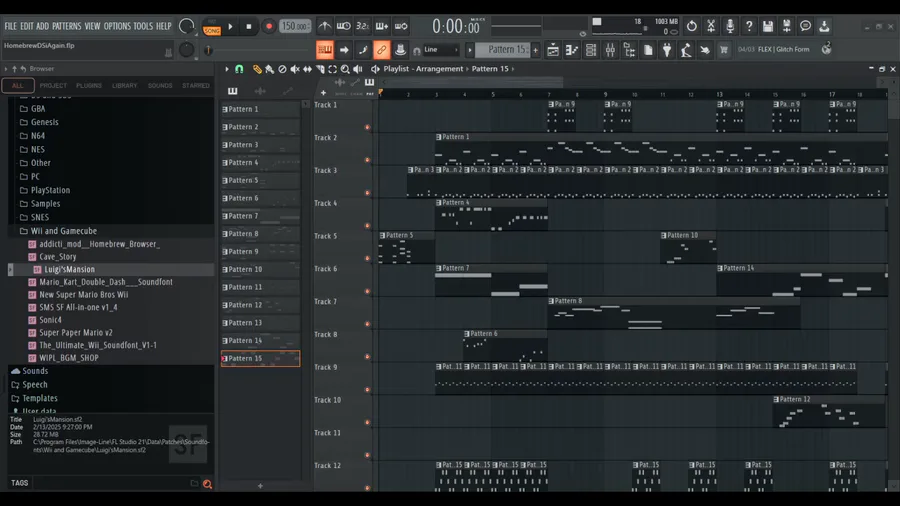The image size is (900, 506).
Task: Click the microphone one-click recording icon
Action: [730, 26]
